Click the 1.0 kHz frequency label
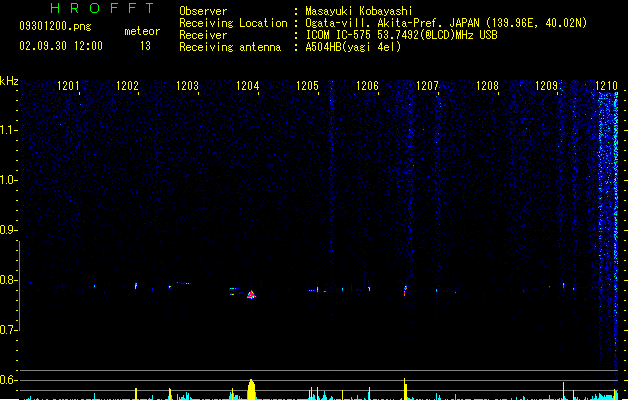Screen dimensions: 629x400 click(8, 180)
